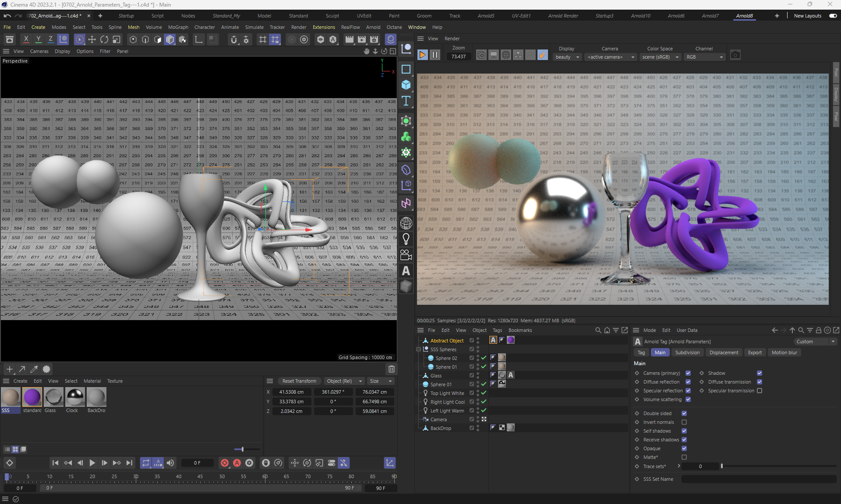Pause the Arnold IPR render

435,55
